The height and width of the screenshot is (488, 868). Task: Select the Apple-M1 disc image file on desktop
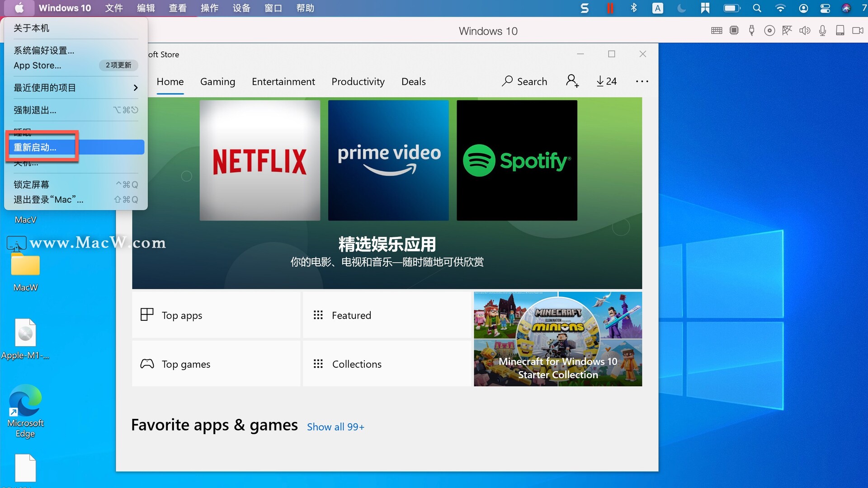click(x=25, y=339)
